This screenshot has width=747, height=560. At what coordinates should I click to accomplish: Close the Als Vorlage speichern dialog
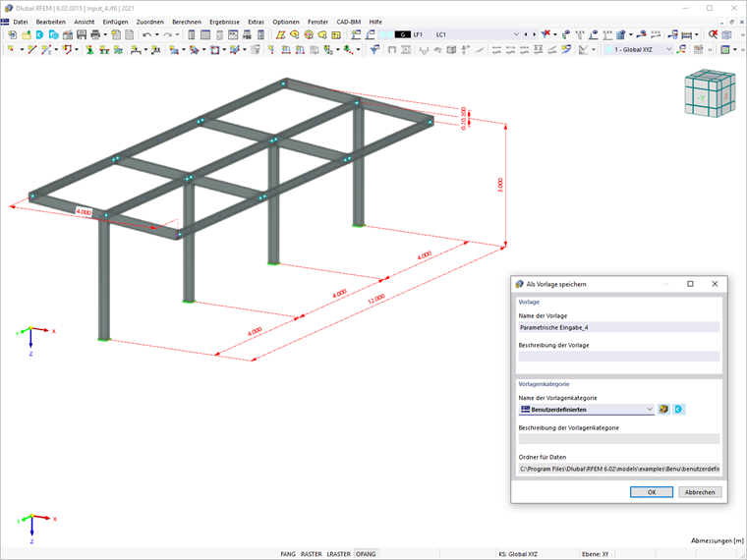click(x=715, y=284)
